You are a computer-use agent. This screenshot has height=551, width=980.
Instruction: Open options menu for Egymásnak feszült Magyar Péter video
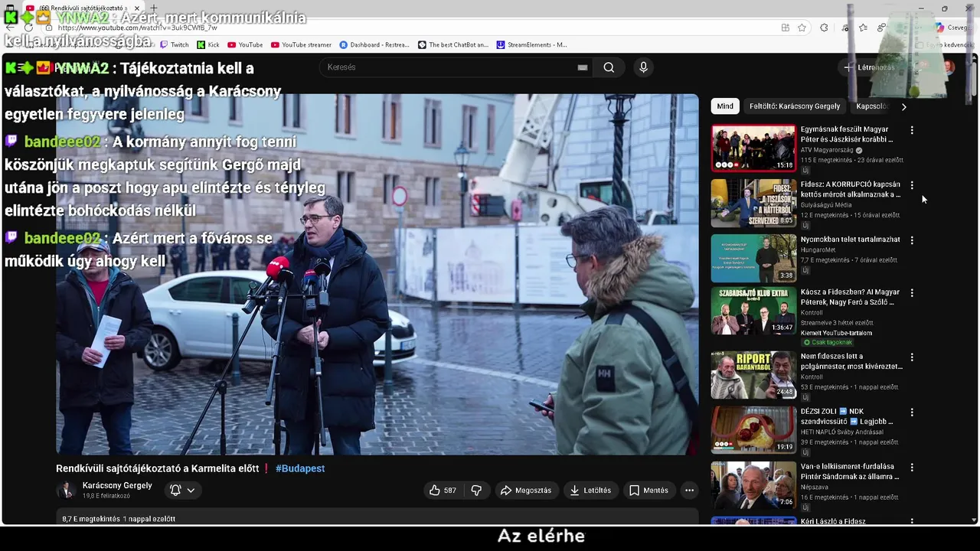pos(912,130)
